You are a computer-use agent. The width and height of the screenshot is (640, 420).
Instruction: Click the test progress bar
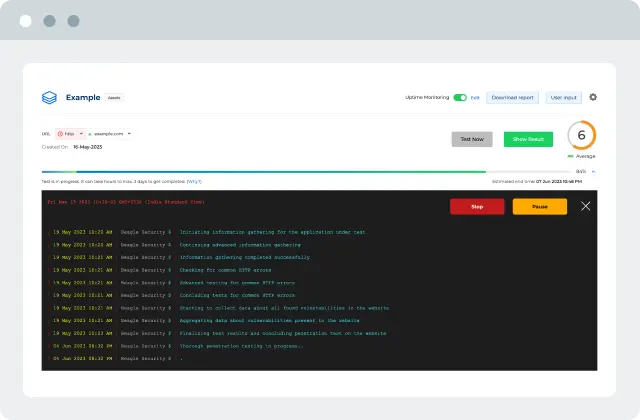(305, 172)
